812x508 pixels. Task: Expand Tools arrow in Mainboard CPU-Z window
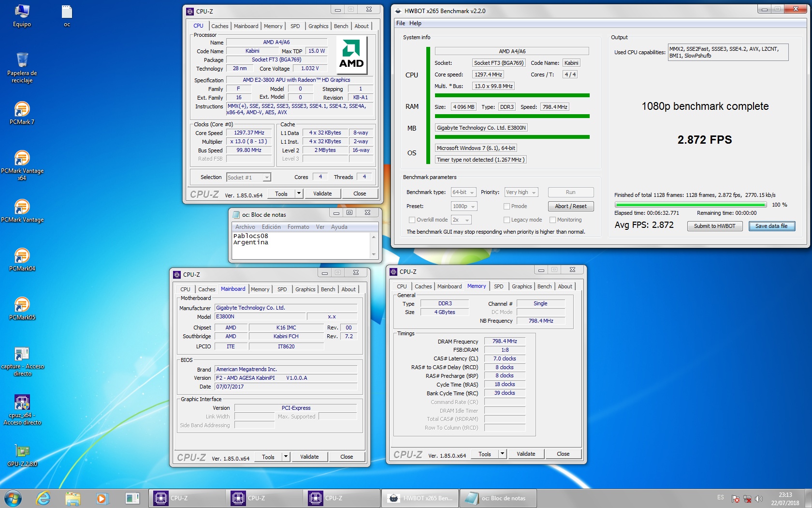(x=286, y=457)
